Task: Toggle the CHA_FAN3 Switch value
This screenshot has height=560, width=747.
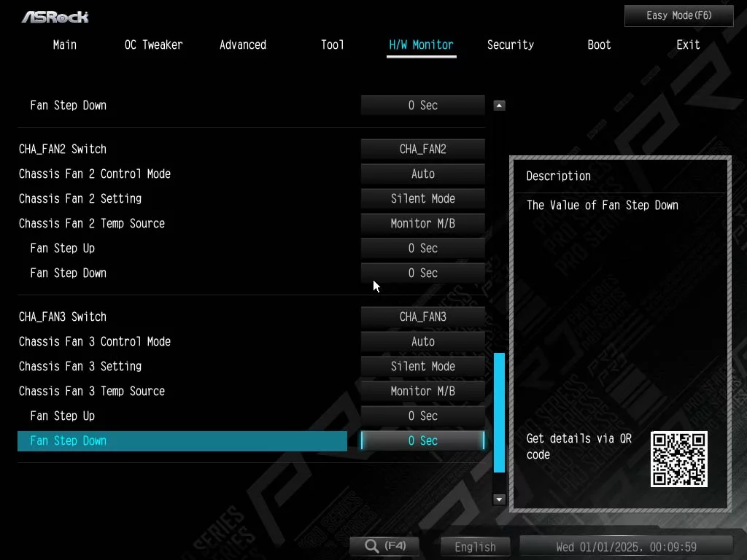Action: 422,317
